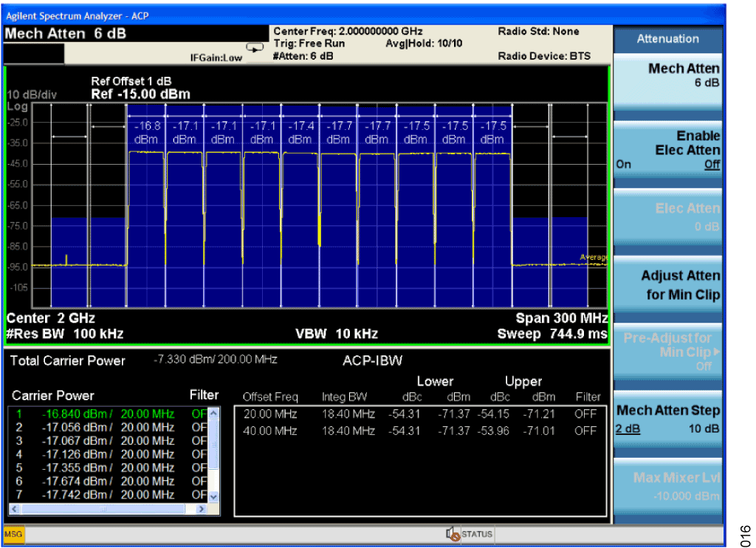The image size is (756, 548).
Task: Click the 40.00 MHz offset frequency cell
Action: click(270, 431)
